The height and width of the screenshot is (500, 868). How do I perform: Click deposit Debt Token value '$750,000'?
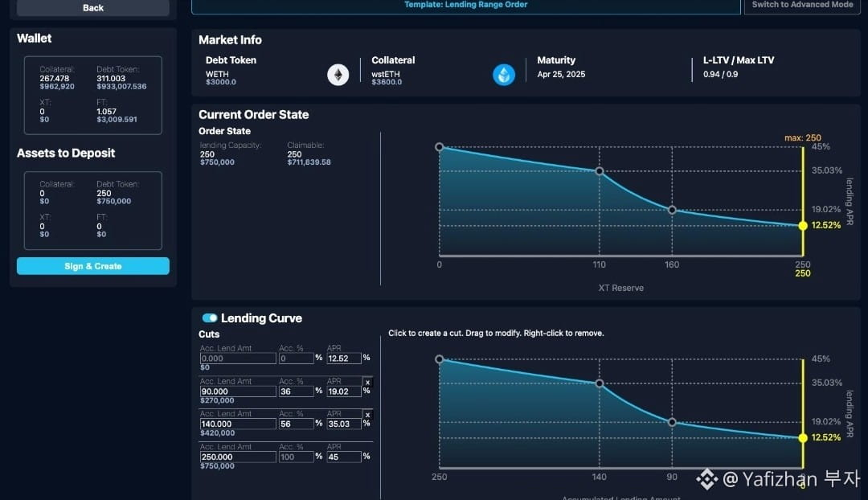point(113,201)
